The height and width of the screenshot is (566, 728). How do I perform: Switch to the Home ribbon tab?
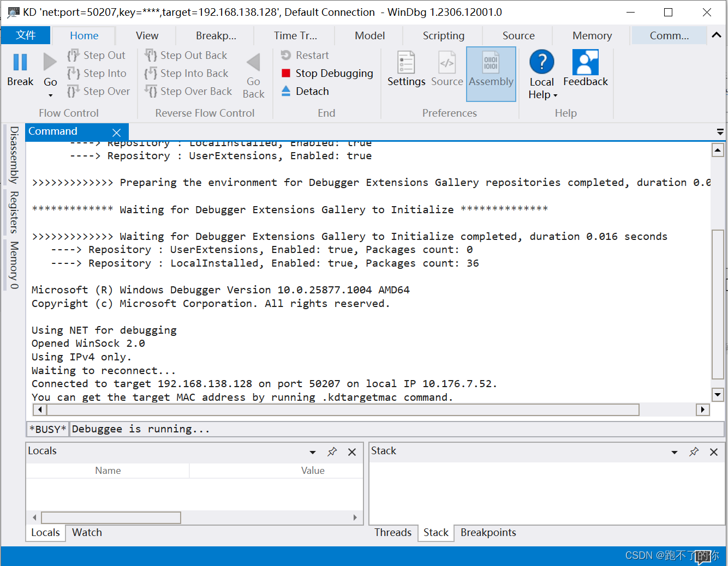[x=84, y=35]
